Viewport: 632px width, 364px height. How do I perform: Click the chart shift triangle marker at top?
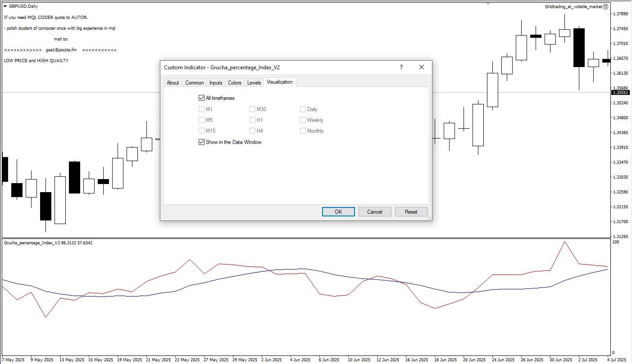click(488, 4)
